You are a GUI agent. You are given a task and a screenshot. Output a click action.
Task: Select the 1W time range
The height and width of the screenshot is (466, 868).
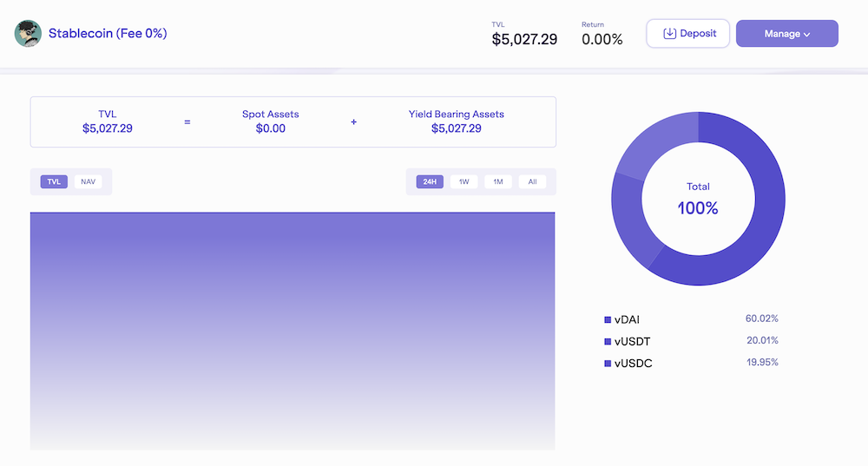coord(464,182)
